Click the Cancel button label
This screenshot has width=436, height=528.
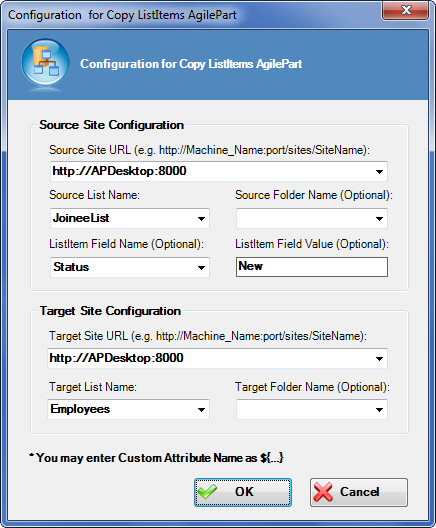pyautogui.click(x=360, y=492)
